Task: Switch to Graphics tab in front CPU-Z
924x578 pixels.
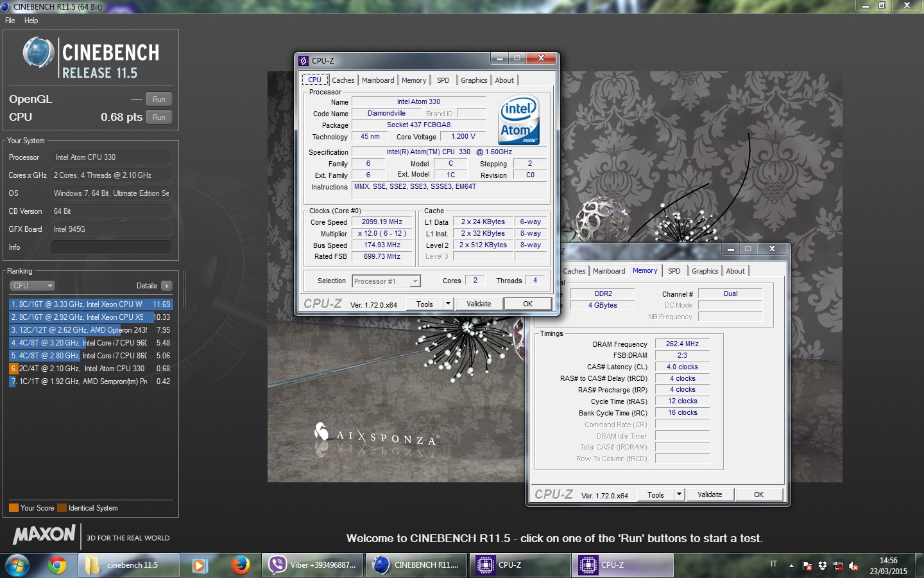Action: pyautogui.click(x=474, y=80)
